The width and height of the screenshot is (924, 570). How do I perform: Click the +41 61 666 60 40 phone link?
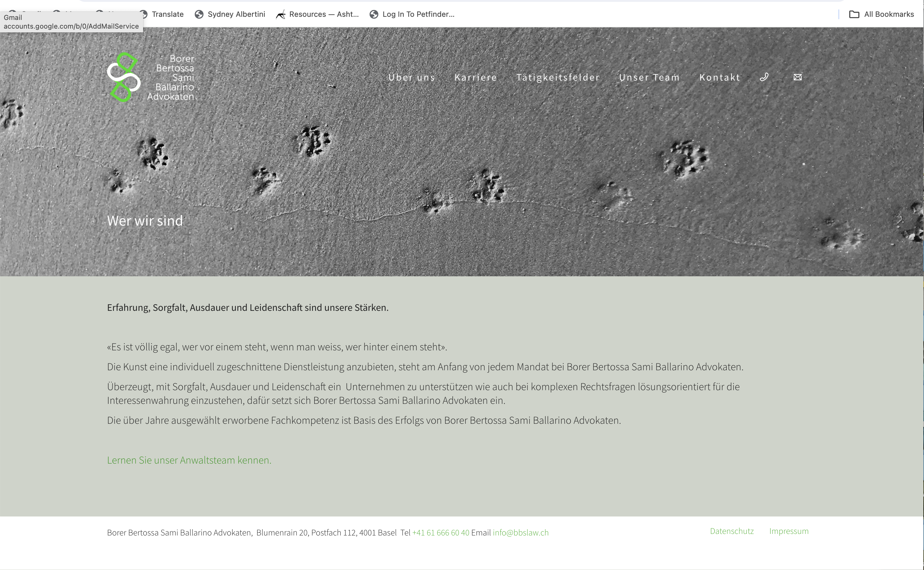[x=441, y=532]
